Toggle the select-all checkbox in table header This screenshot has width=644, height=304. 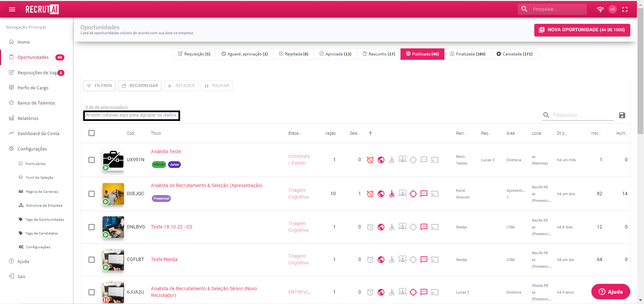point(92,133)
